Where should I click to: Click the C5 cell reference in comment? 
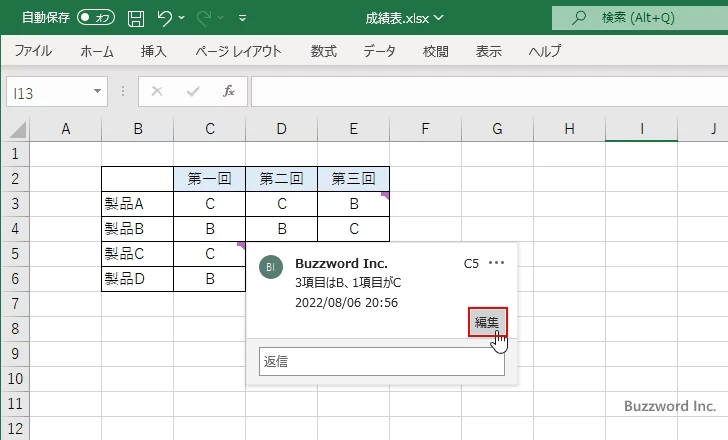click(471, 264)
